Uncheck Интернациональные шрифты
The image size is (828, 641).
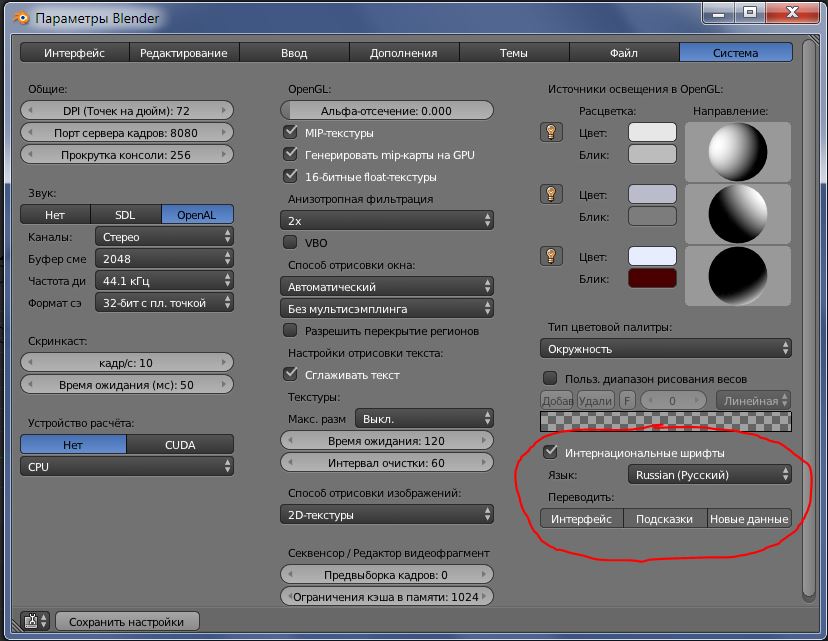pos(550,452)
